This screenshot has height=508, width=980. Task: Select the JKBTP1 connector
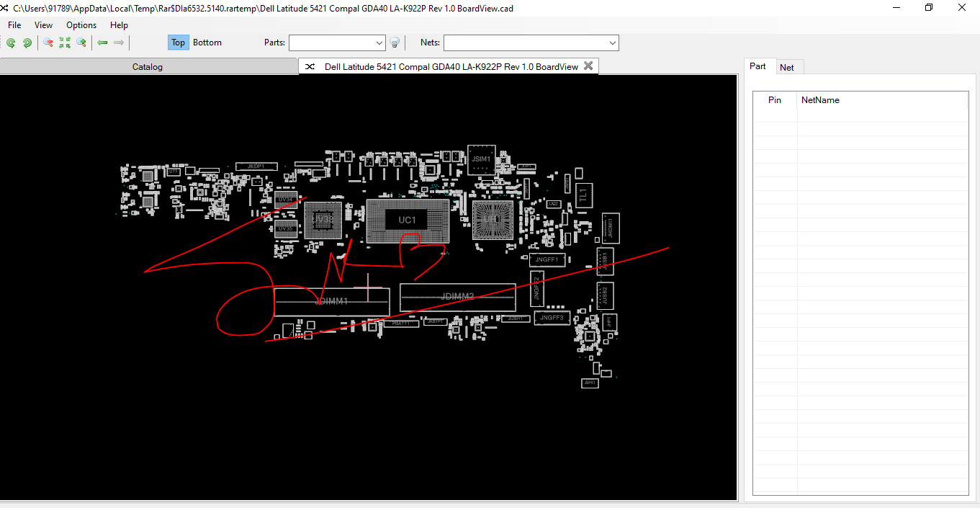click(x=436, y=321)
